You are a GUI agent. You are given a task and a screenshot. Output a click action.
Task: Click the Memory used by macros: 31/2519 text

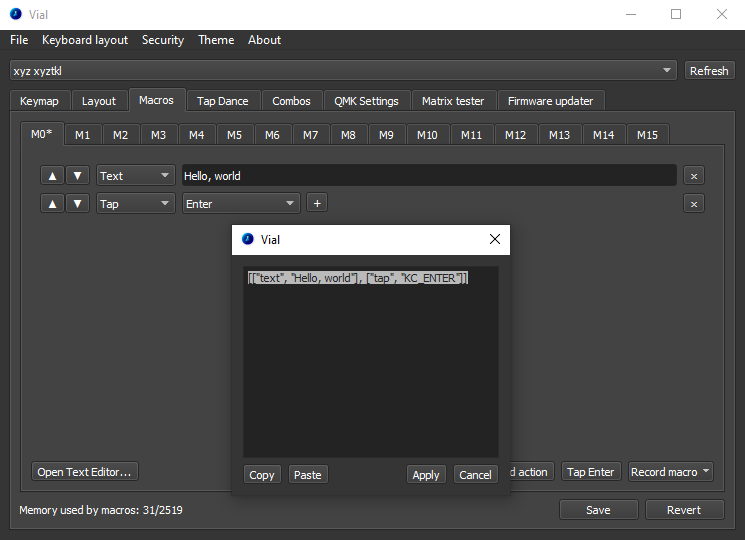point(101,510)
